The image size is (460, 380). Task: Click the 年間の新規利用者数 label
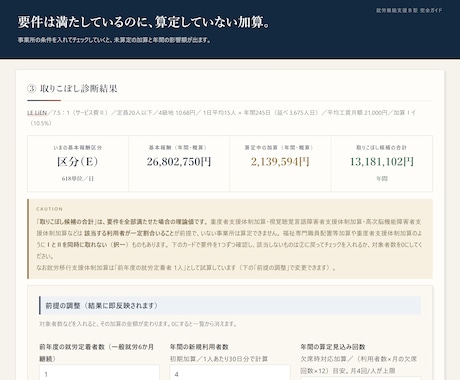tap(199, 347)
